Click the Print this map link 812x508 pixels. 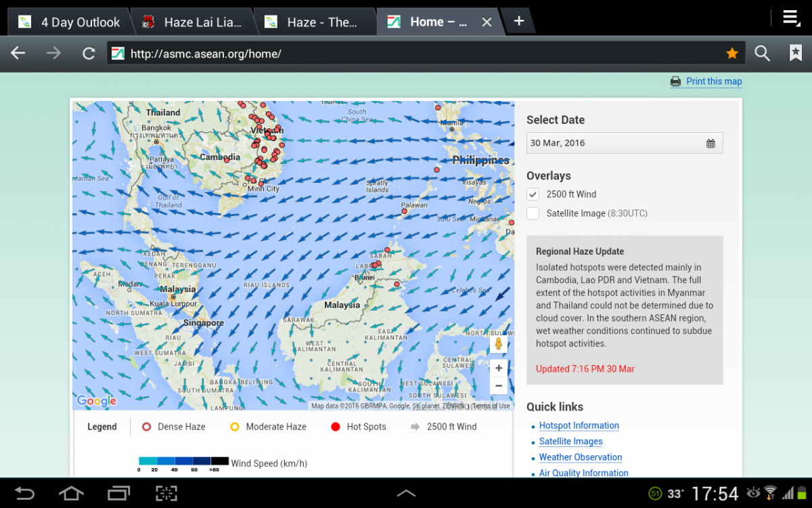point(713,81)
